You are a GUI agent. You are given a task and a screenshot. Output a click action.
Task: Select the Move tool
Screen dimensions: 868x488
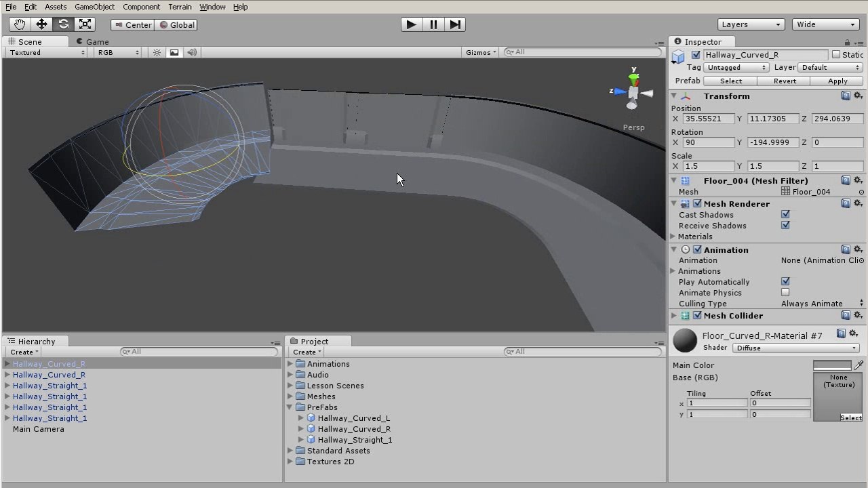(x=41, y=24)
